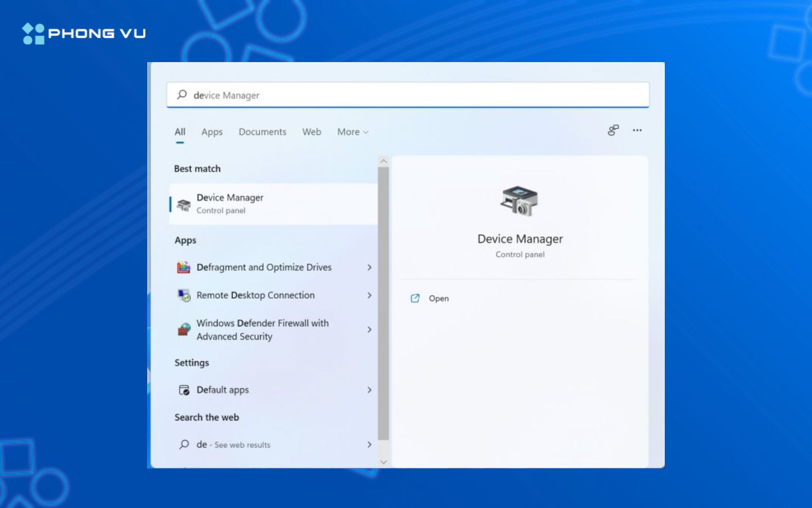Switch to the Documents tab
812x508 pixels.
pyautogui.click(x=262, y=132)
